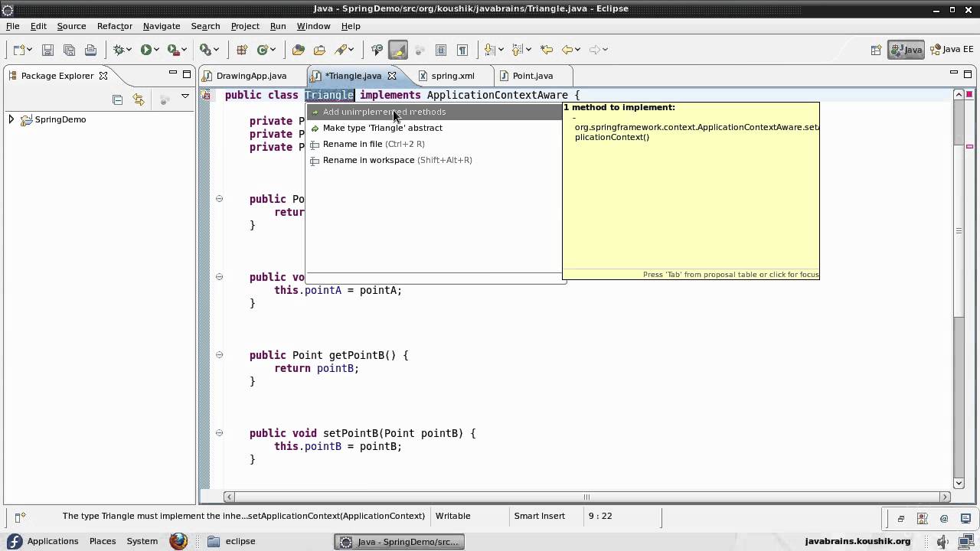Click the Print icon in toolbar
Image resolution: width=980 pixels, height=551 pixels.
[x=90, y=50]
